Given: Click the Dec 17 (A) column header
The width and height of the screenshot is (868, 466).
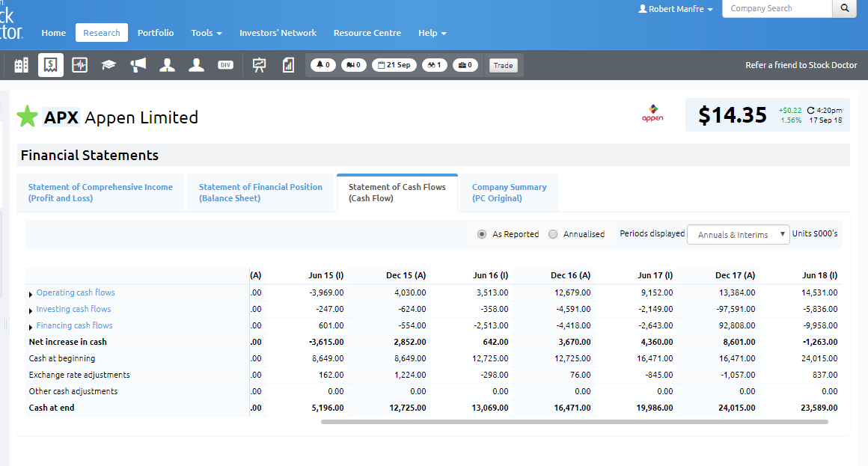Looking at the screenshot, I should pos(735,275).
